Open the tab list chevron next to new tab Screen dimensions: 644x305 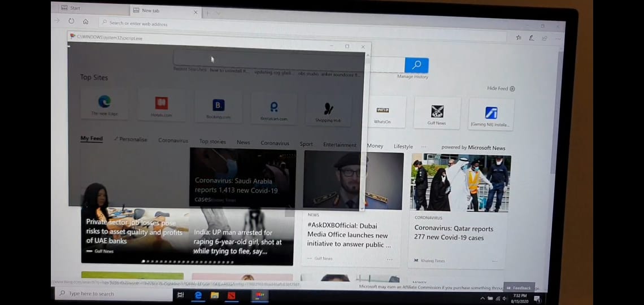pyautogui.click(x=218, y=14)
